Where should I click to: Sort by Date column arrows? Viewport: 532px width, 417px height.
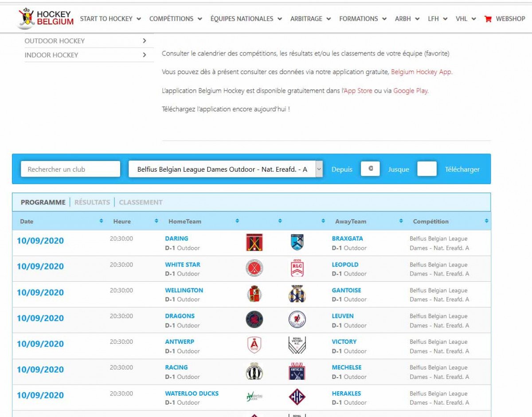coord(101,221)
